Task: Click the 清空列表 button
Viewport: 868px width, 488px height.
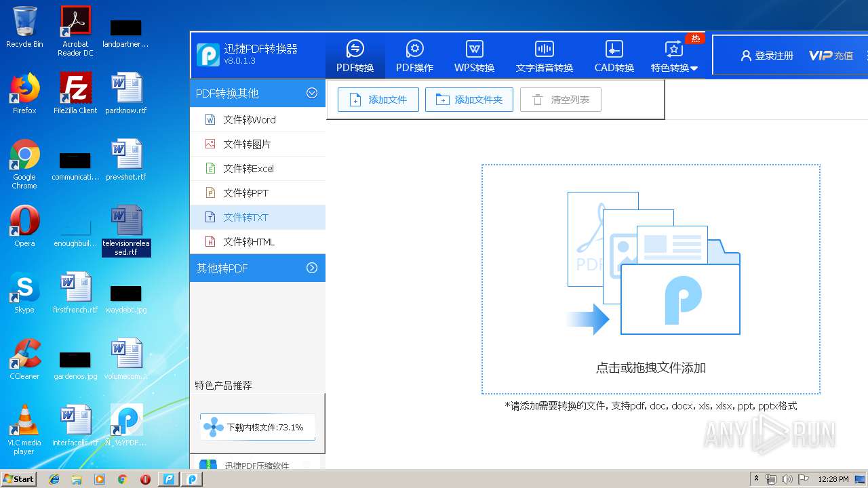Action: (561, 100)
